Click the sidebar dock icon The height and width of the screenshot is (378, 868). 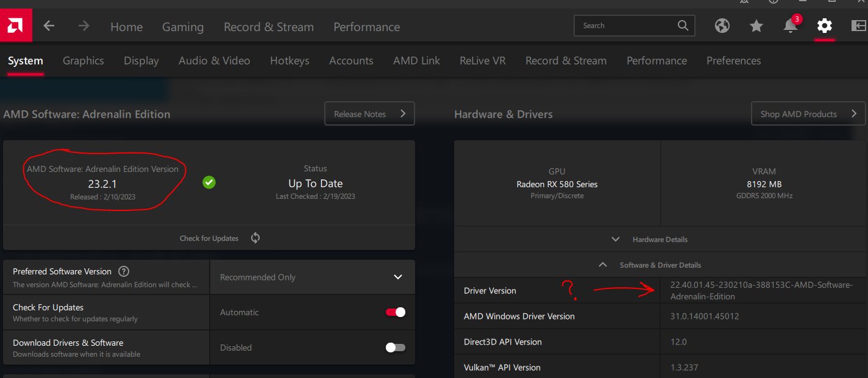click(859, 26)
